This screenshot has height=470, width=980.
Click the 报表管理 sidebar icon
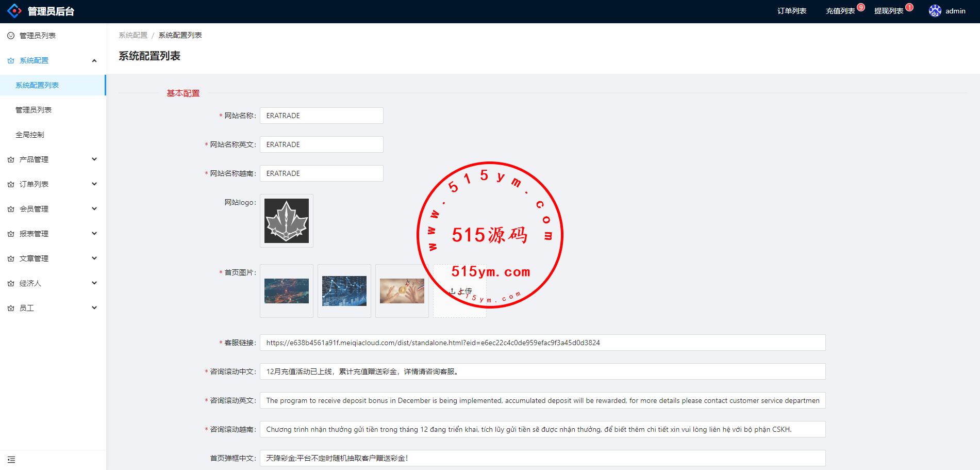[11, 234]
